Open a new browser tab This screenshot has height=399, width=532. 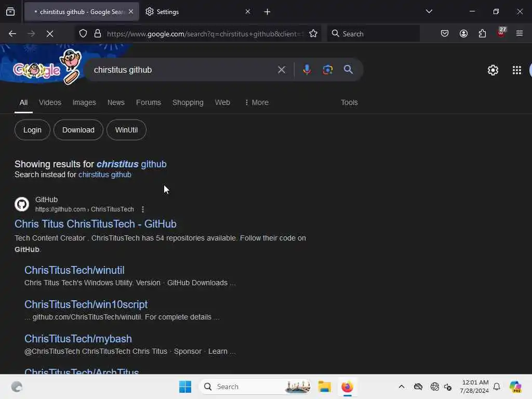[x=267, y=12]
